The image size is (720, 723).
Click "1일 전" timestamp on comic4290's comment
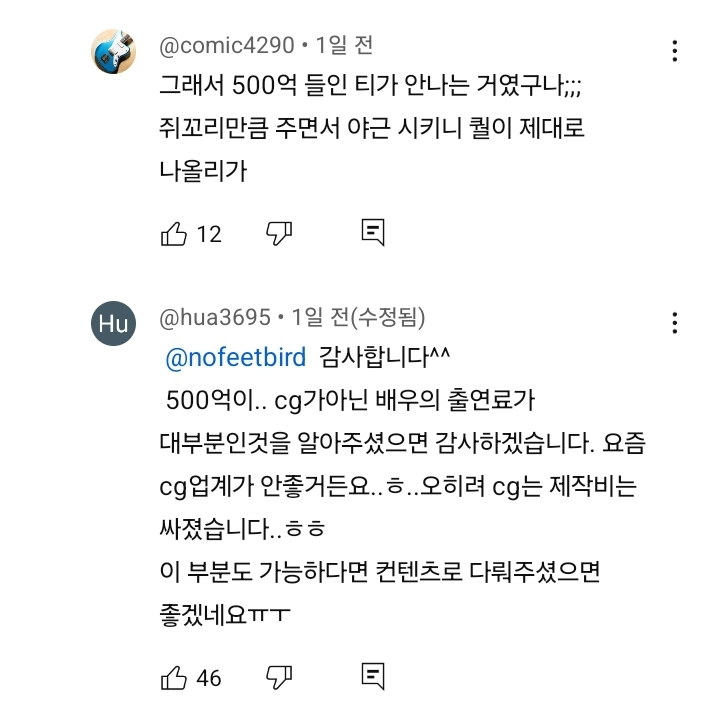[344, 45]
